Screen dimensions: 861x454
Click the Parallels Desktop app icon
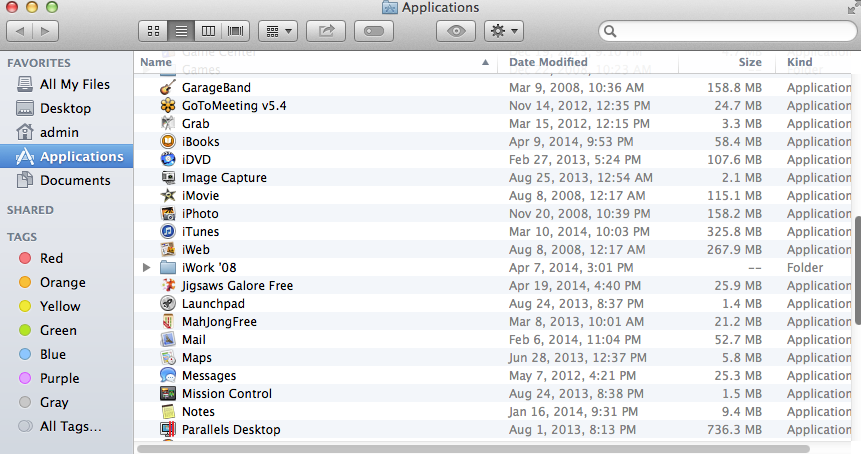[x=167, y=430]
